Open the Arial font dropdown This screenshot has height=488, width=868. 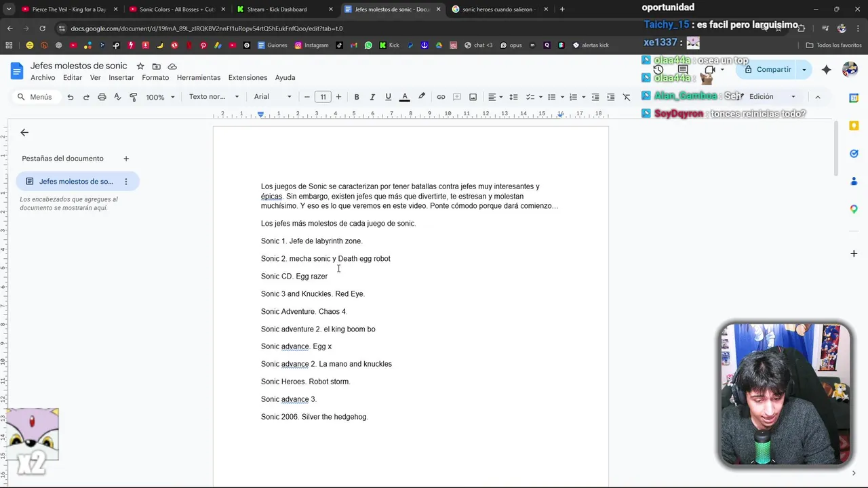click(273, 97)
